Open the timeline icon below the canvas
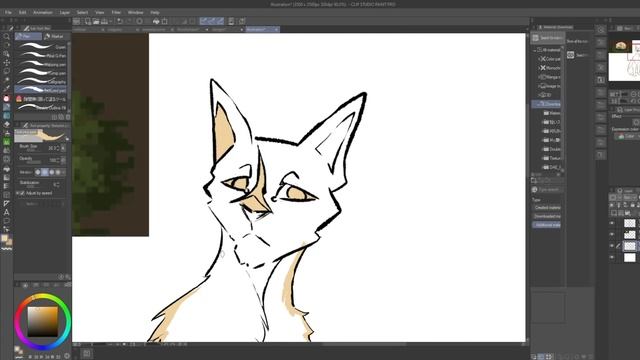The image size is (640, 360). [x=87, y=353]
